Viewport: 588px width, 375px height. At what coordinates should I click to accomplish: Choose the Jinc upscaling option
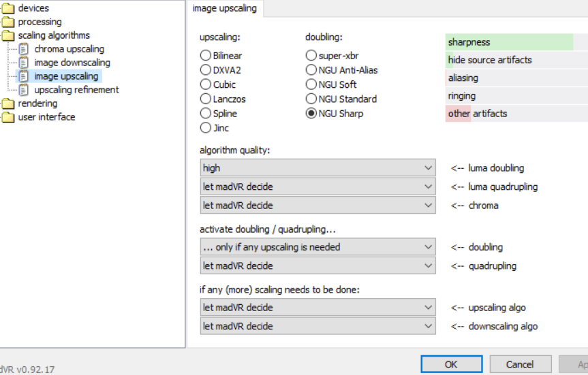tap(205, 127)
